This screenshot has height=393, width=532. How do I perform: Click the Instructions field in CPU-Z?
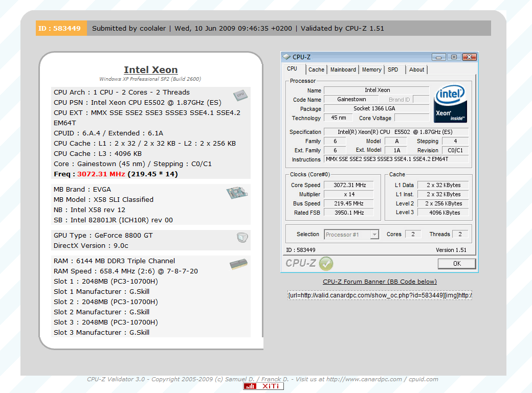(x=396, y=159)
